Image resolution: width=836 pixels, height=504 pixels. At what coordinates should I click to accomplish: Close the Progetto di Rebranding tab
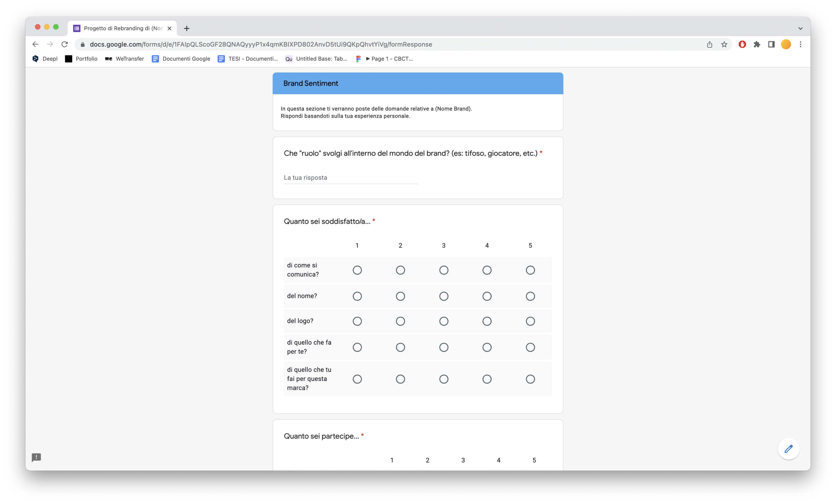[x=169, y=29]
